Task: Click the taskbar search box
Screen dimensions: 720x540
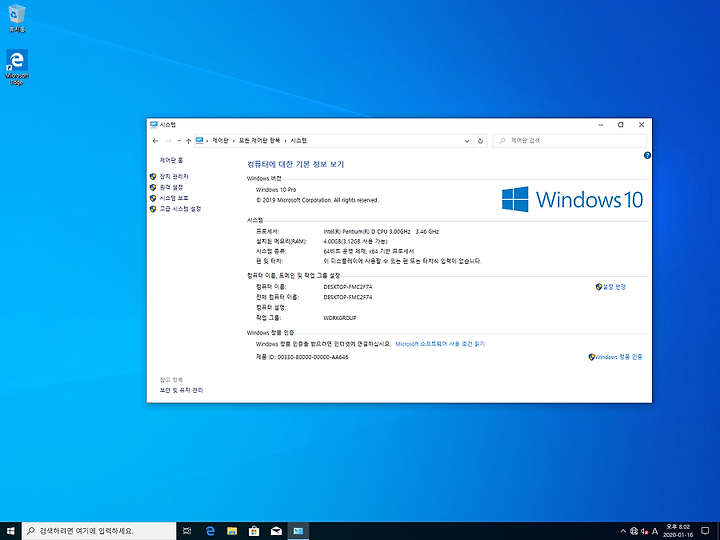Action: click(99, 531)
